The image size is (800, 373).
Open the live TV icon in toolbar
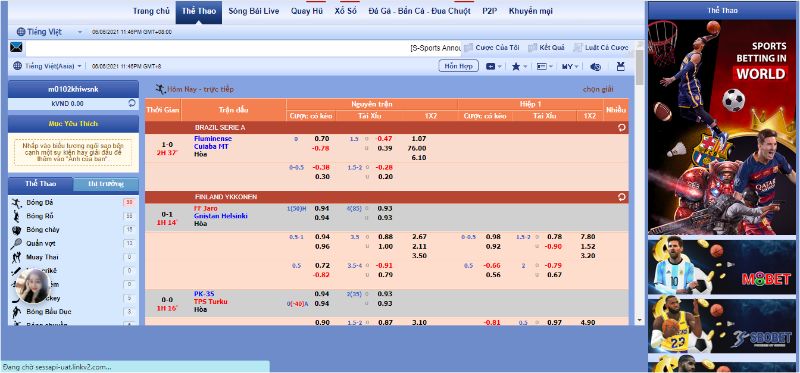620,66
